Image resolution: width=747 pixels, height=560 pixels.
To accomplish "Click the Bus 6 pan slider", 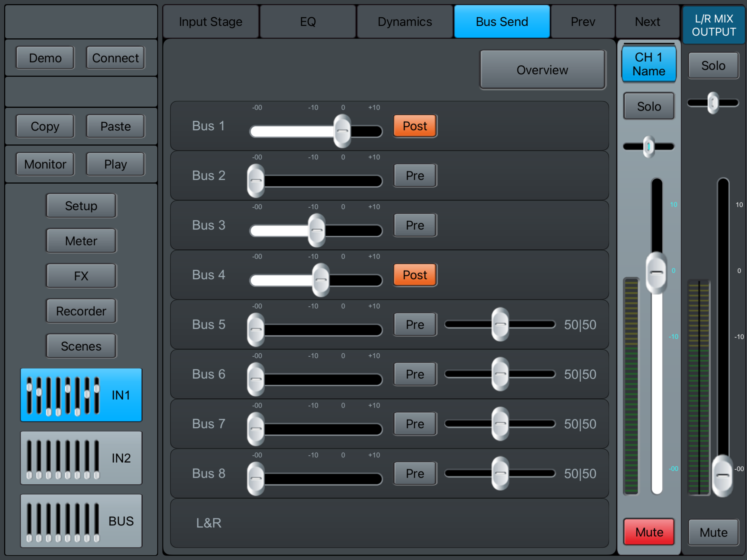I will pos(500,374).
